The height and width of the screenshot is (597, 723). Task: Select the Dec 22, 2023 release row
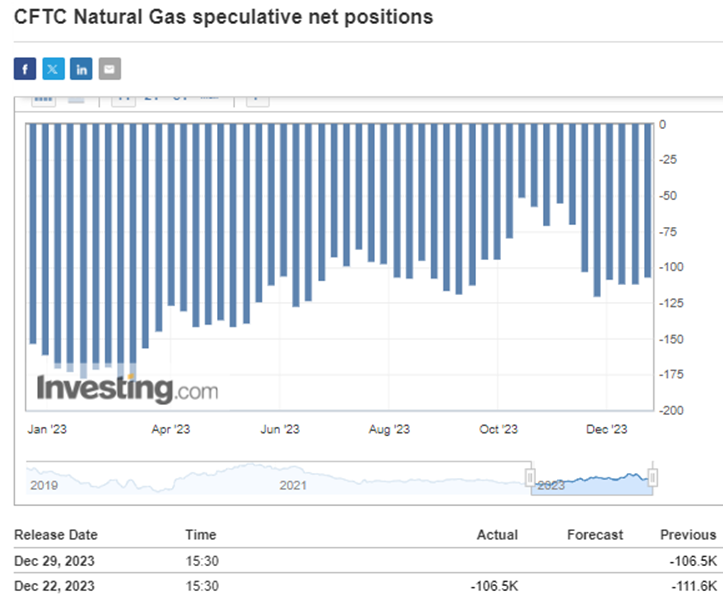(x=366, y=585)
